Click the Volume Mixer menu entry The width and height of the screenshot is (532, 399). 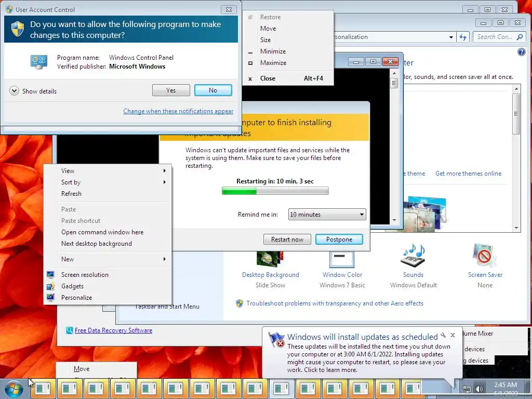click(x=478, y=334)
